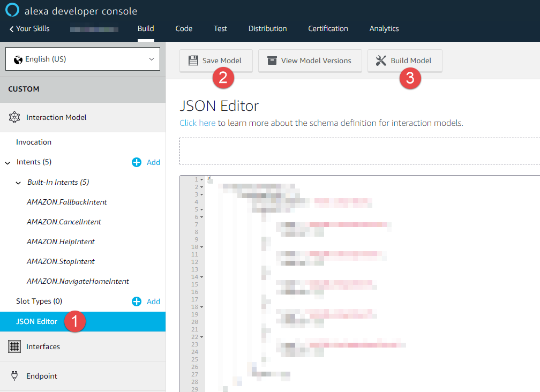
Task: Fold code at line 2 arrow
Action: point(202,187)
